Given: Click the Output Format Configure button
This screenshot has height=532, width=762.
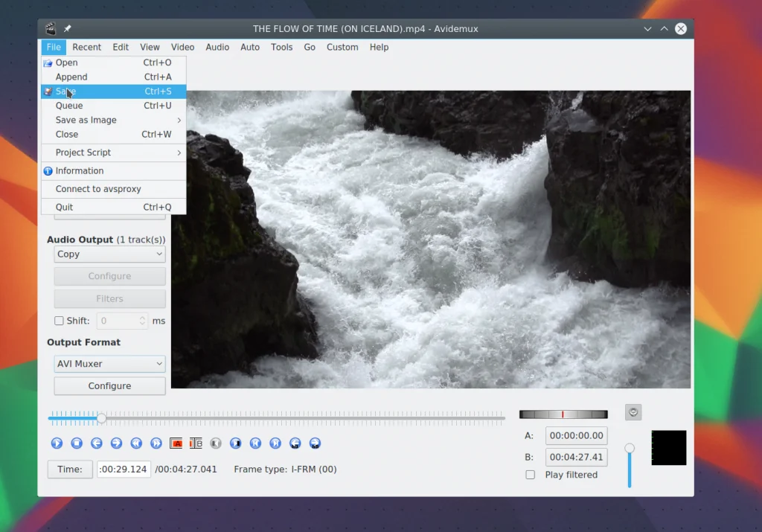Looking at the screenshot, I should click(109, 386).
